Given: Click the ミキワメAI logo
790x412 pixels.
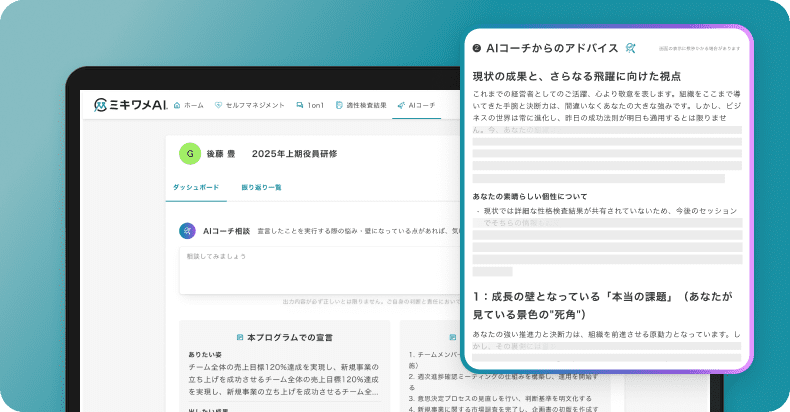Looking at the screenshot, I should click(x=130, y=105).
